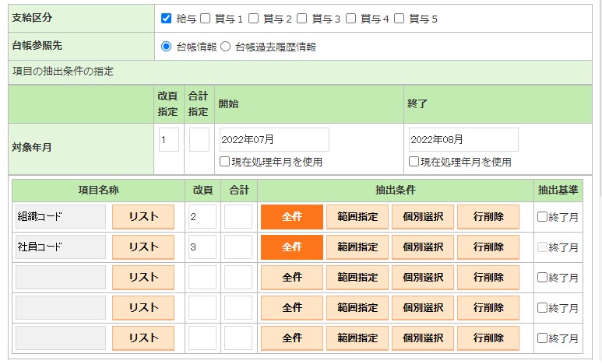
Task: Uncheck the 給与 checkbox
Action: point(167,18)
